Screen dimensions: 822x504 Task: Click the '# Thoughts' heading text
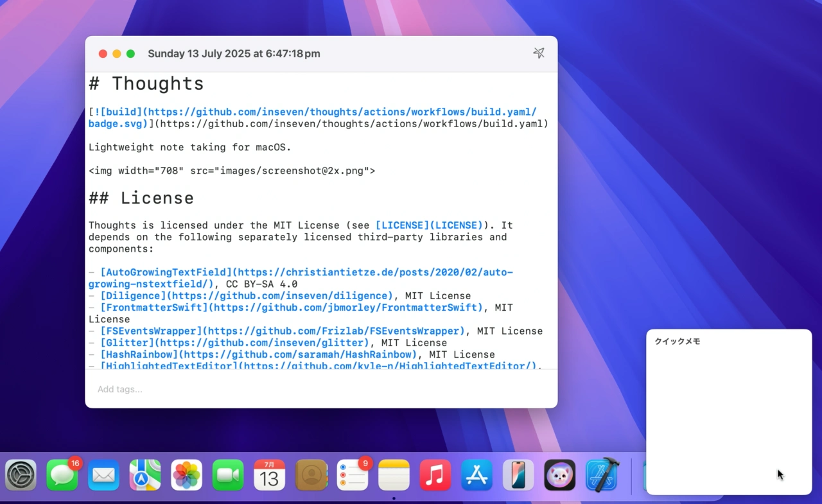click(x=146, y=84)
